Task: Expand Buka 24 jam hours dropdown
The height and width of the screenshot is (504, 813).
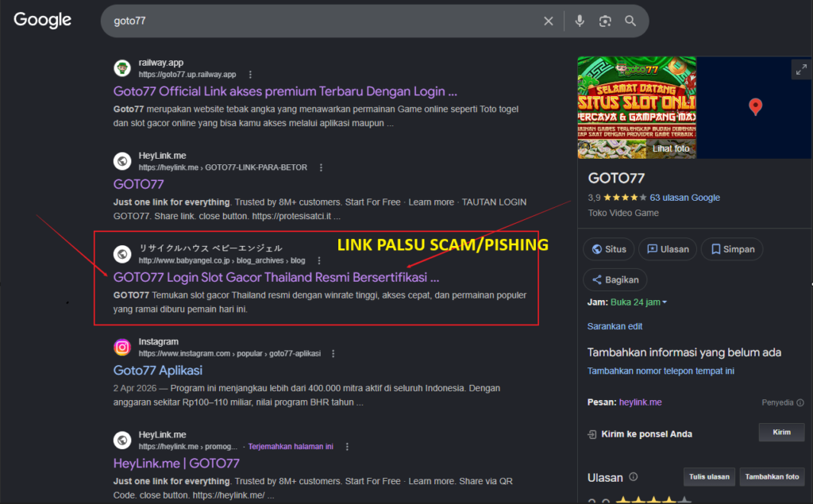Action: (x=639, y=302)
